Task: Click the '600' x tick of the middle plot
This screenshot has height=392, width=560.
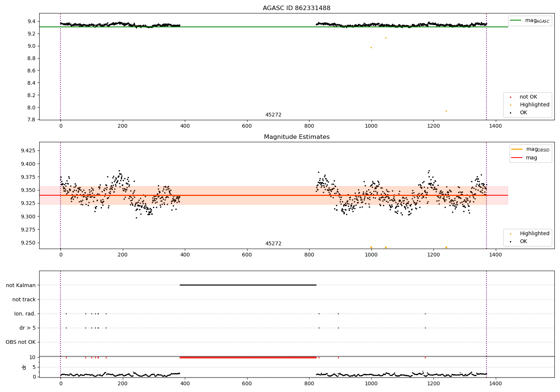Action: coord(247,255)
